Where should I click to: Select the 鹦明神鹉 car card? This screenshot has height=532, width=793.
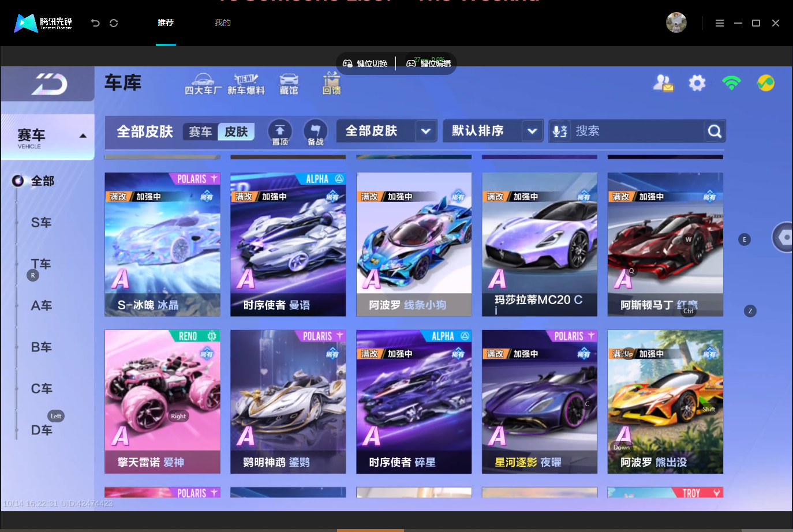[x=288, y=402]
